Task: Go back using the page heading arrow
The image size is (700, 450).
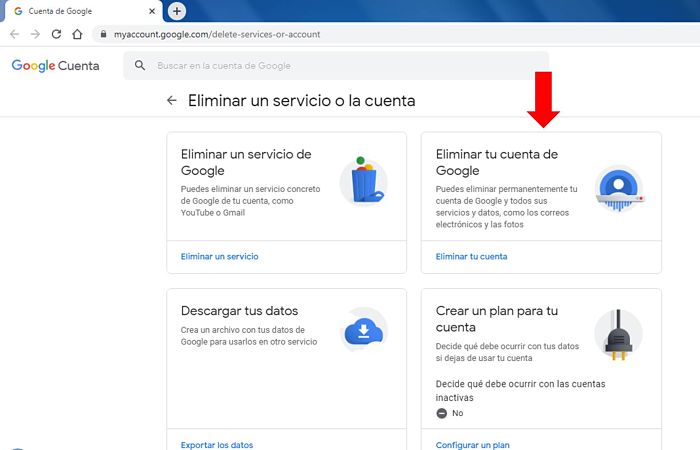Action: (171, 100)
